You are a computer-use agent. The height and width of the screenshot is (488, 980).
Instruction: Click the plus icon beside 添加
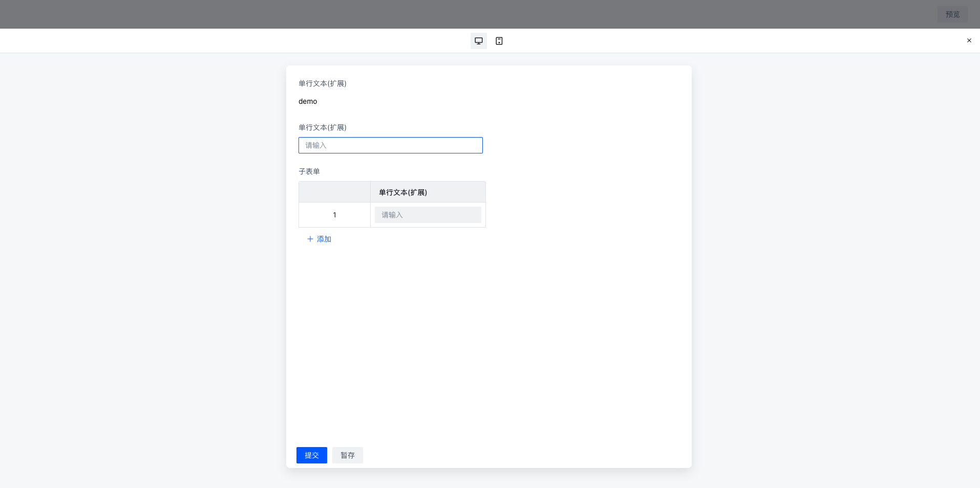pos(310,239)
